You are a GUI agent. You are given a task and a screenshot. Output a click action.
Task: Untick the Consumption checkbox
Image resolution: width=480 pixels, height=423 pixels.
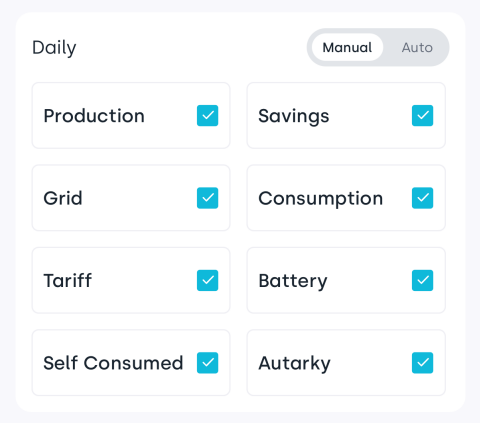click(x=422, y=198)
